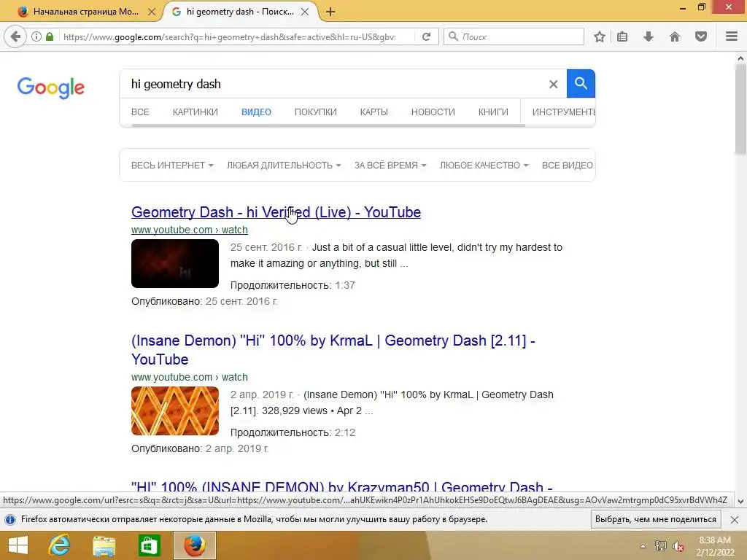This screenshot has height=560, width=747.
Task: Close the hi geometry dash tab
Action: (305, 12)
